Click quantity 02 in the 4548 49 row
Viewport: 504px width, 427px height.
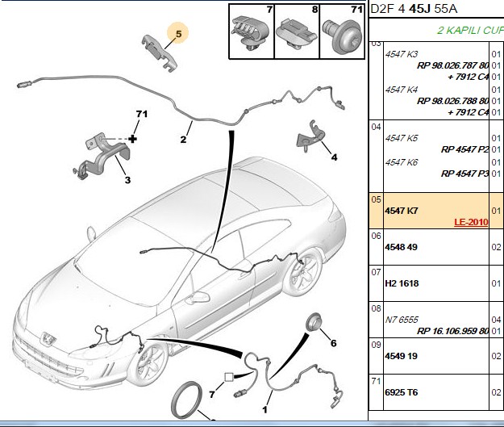[x=496, y=247]
